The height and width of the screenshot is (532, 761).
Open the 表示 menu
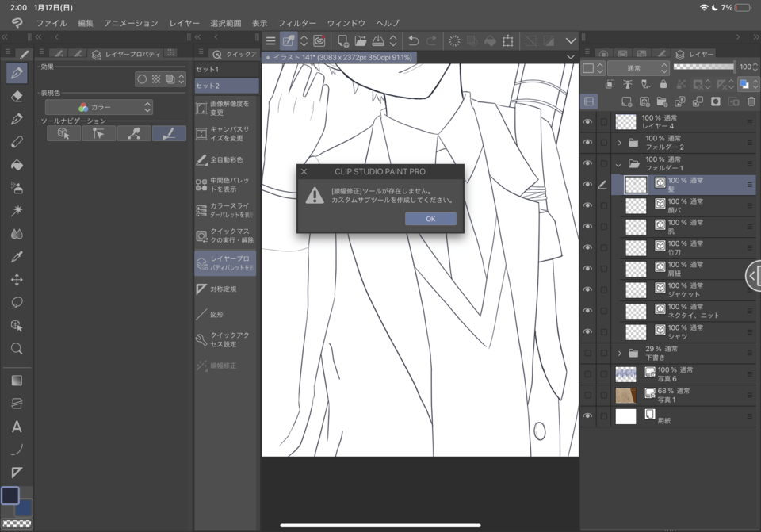tap(258, 23)
